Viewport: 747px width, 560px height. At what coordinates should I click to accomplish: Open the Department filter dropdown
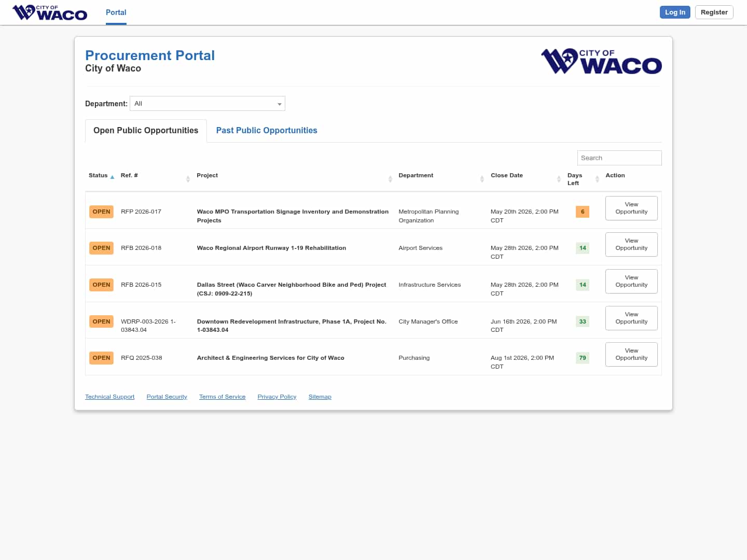tap(208, 104)
